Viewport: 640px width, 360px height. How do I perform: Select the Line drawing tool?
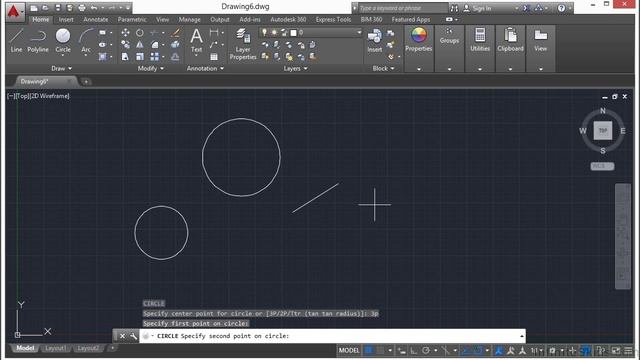(16, 40)
